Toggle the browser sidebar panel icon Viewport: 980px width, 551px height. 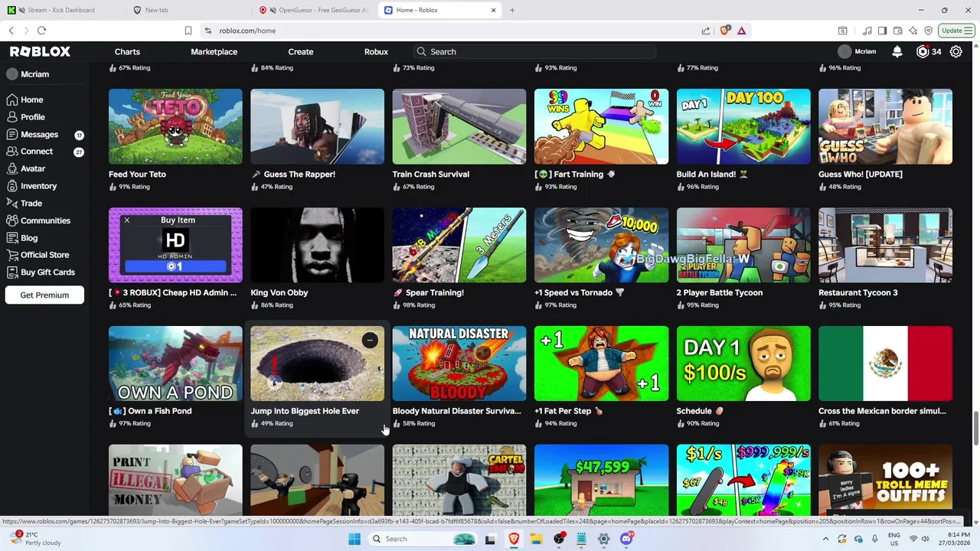882,31
